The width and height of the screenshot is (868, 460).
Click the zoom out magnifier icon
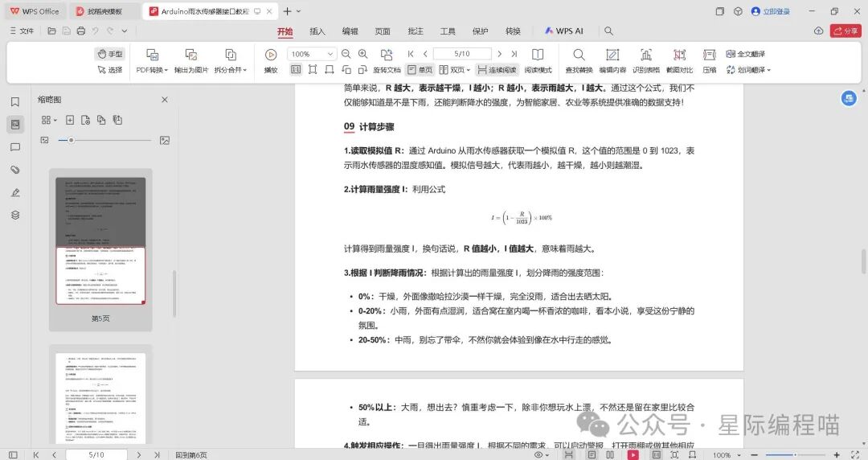(346, 54)
